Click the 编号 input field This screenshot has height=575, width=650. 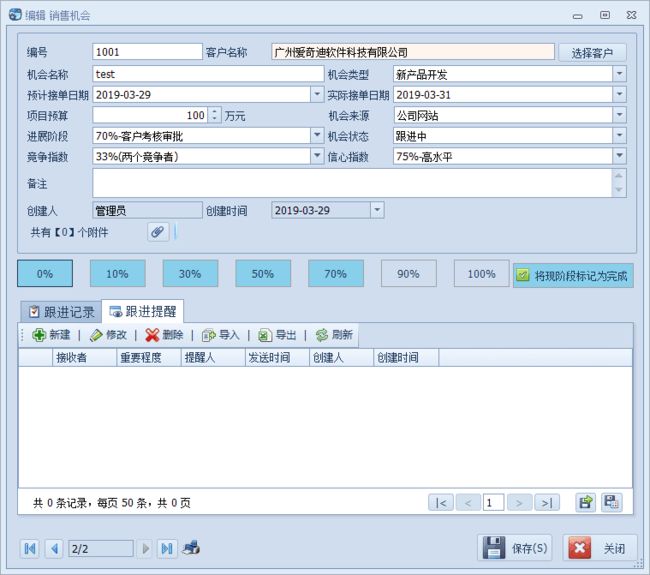[147, 52]
